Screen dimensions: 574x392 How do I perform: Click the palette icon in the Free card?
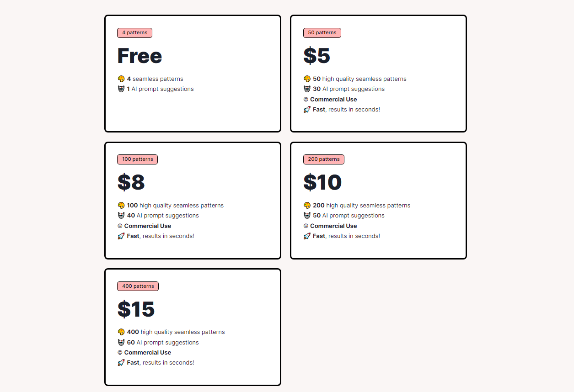tap(121, 79)
